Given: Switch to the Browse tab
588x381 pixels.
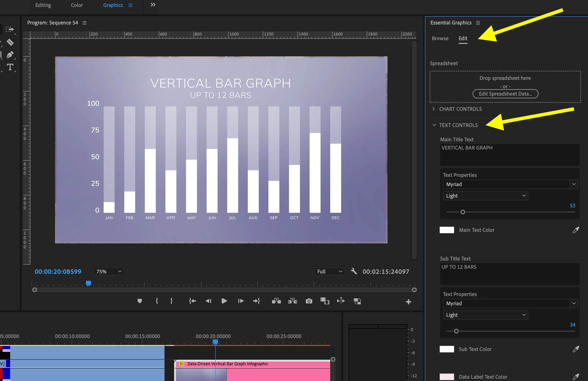Looking at the screenshot, I should pos(440,39).
